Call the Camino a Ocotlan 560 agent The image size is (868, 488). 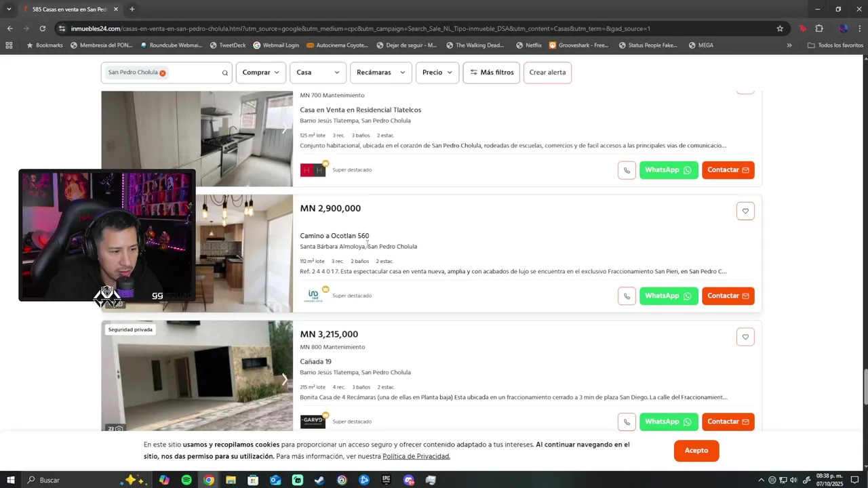tap(627, 296)
